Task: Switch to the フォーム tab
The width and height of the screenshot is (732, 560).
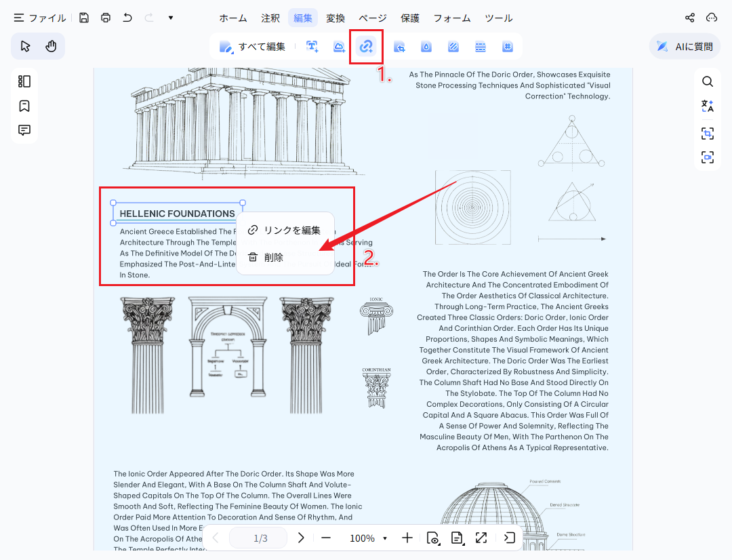Action: [452, 18]
